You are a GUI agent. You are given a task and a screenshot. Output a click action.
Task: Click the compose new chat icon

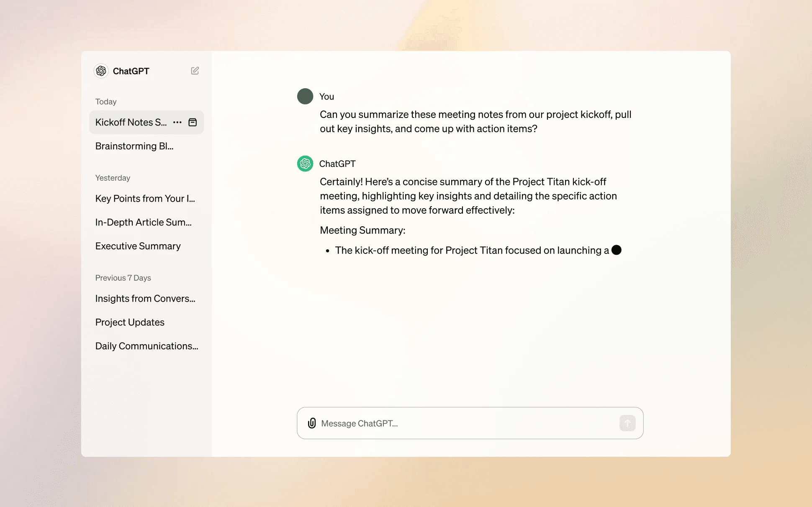click(195, 71)
